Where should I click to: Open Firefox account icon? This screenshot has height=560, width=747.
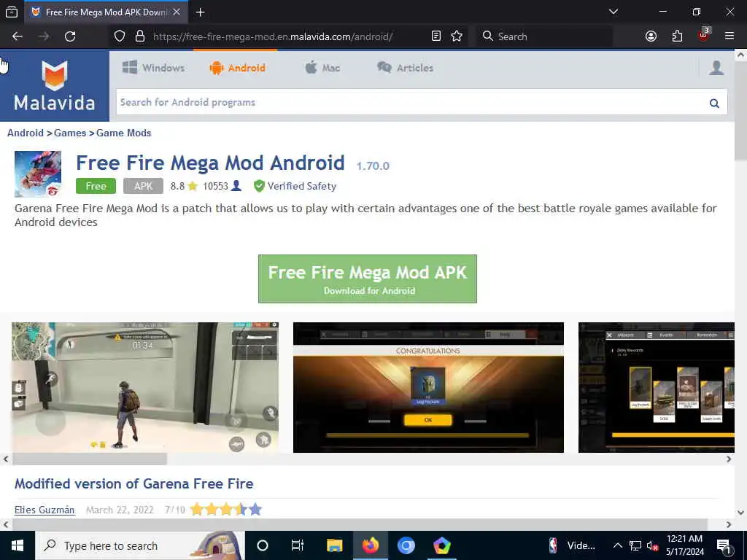coord(651,36)
